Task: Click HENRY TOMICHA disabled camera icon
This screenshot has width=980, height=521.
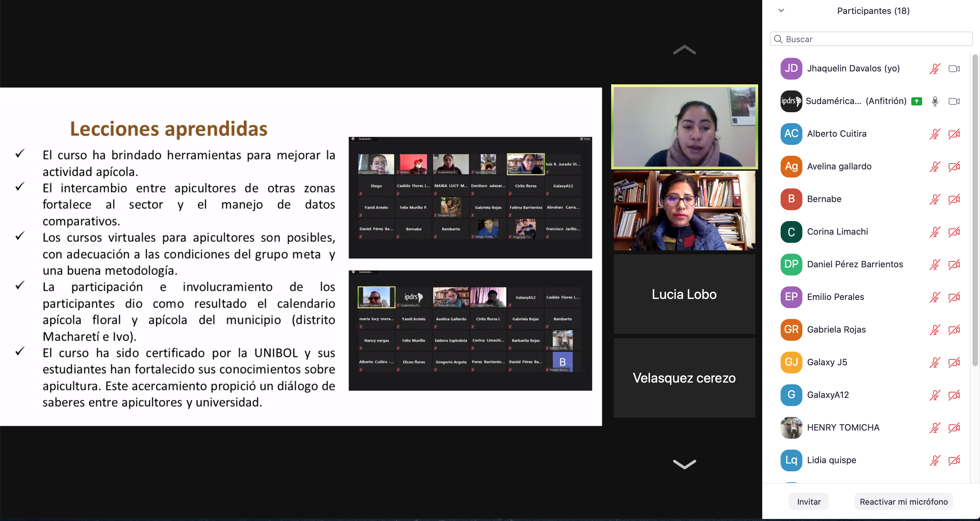Action: (x=954, y=428)
